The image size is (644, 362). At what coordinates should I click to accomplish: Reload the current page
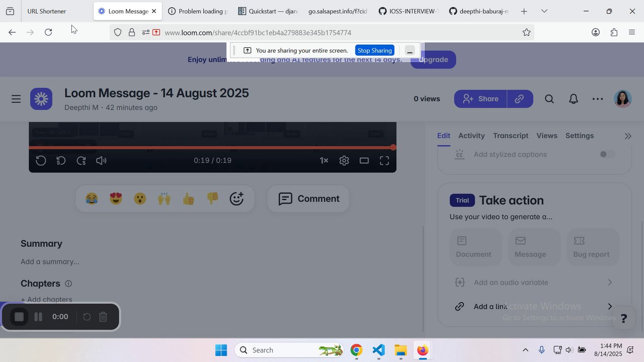[48, 32]
